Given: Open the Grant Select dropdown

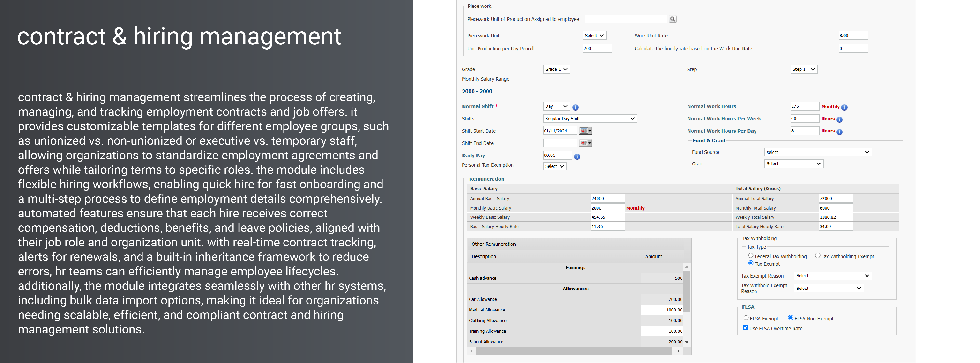Looking at the screenshot, I should tap(793, 164).
